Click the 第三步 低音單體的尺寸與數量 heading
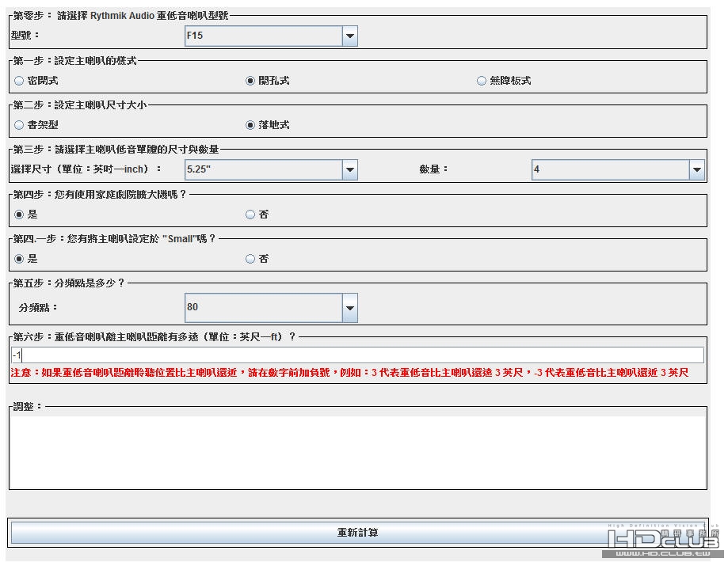Screen dimensions: 728x562 pos(116,150)
